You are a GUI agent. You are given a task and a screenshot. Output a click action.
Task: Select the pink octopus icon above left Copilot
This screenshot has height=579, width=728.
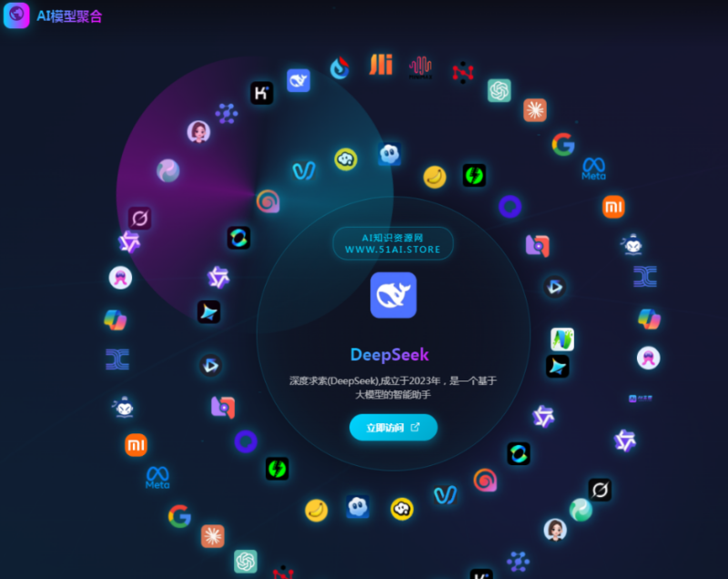tap(120, 278)
